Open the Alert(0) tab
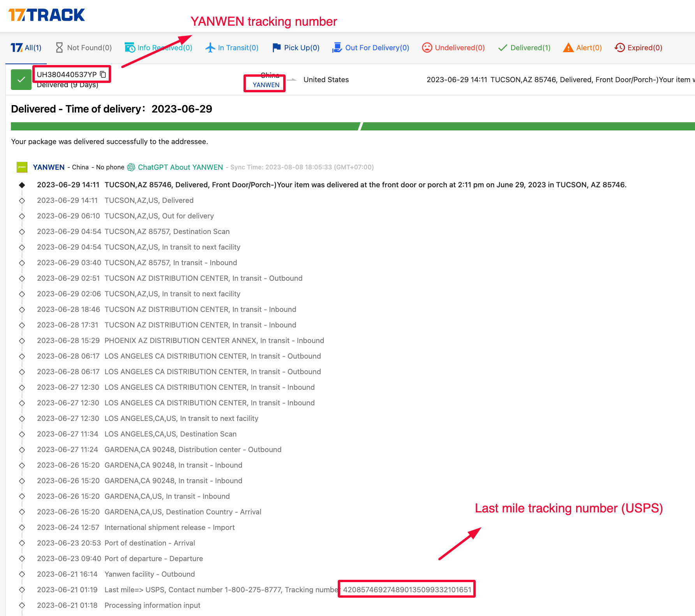 point(582,48)
